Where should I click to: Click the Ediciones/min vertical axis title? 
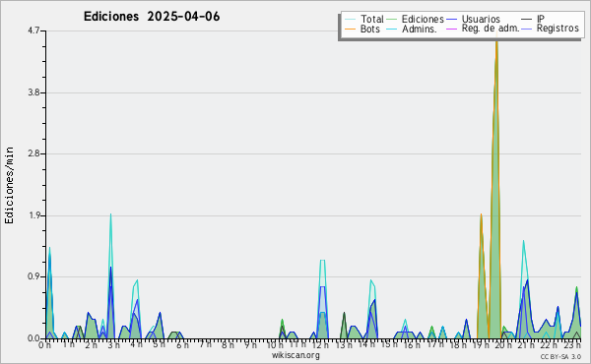click(x=10, y=185)
